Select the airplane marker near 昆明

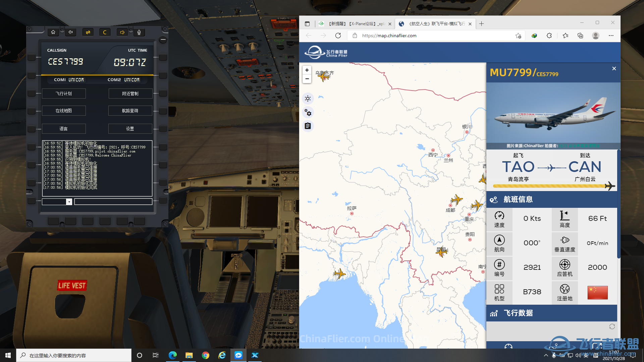(x=441, y=252)
